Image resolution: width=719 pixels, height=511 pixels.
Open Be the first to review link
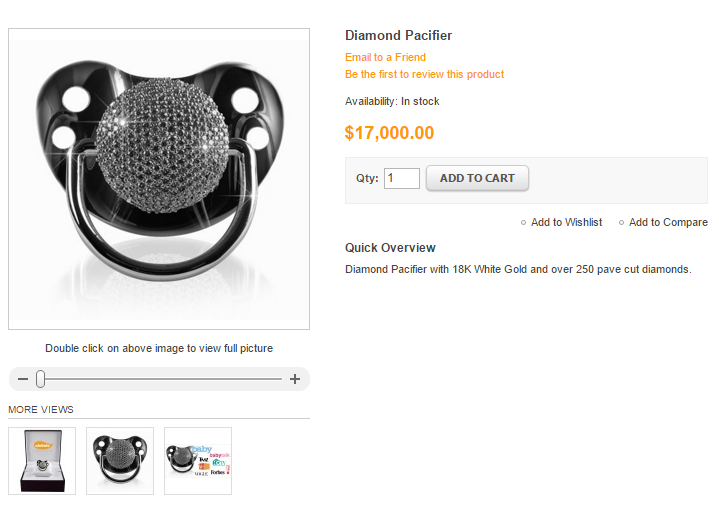424,74
